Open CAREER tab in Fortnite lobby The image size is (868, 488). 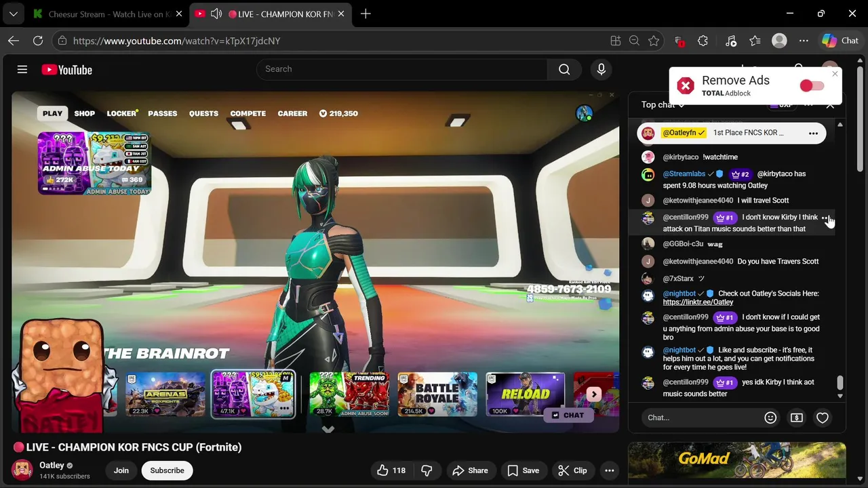(x=292, y=113)
